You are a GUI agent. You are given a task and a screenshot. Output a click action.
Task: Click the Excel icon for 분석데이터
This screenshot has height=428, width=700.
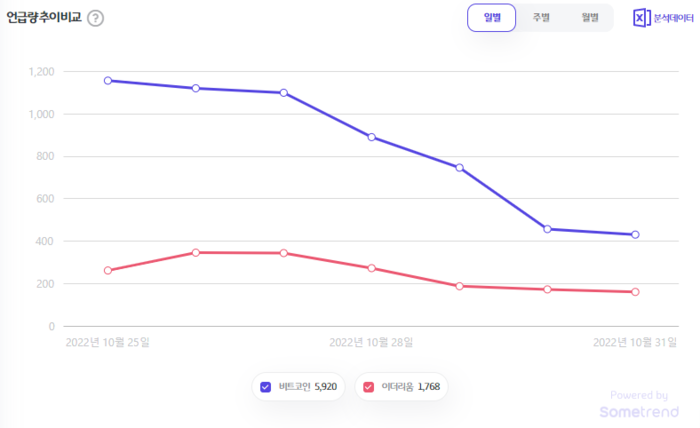point(642,18)
